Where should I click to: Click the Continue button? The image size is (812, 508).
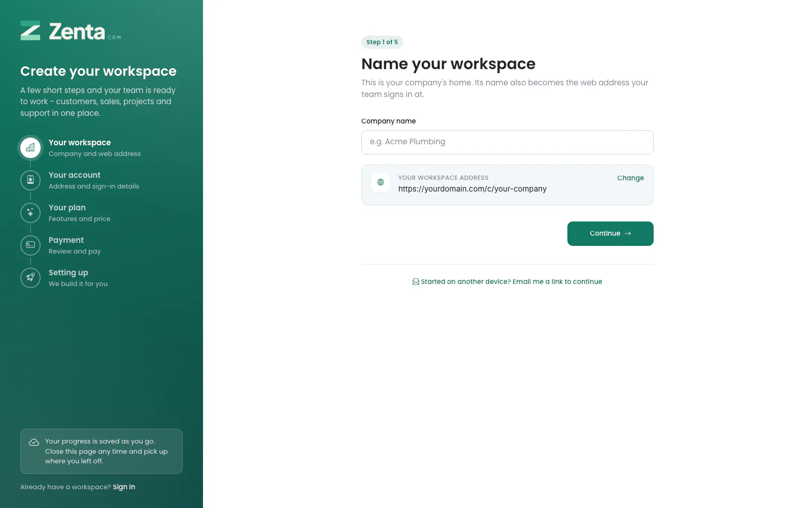pyautogui.click(x=611, y=234)
